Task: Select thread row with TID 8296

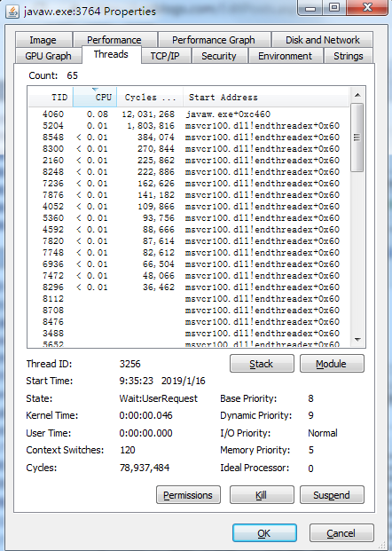Action: click(189, 287)
